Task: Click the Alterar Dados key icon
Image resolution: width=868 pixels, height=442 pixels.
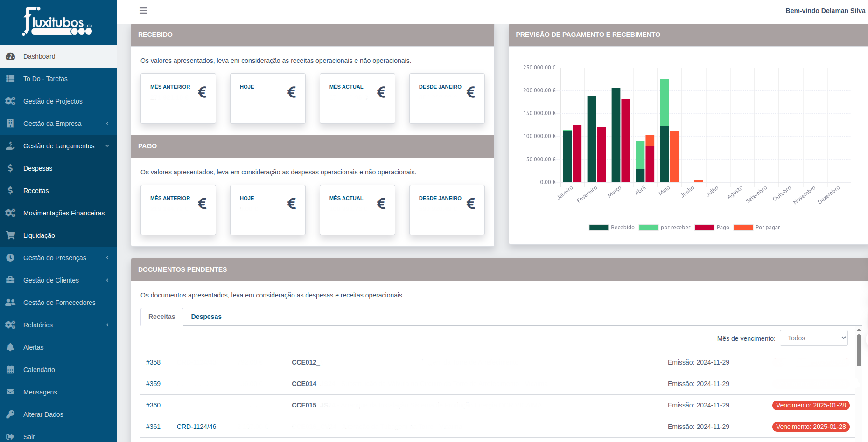Action: pos(10,414)
